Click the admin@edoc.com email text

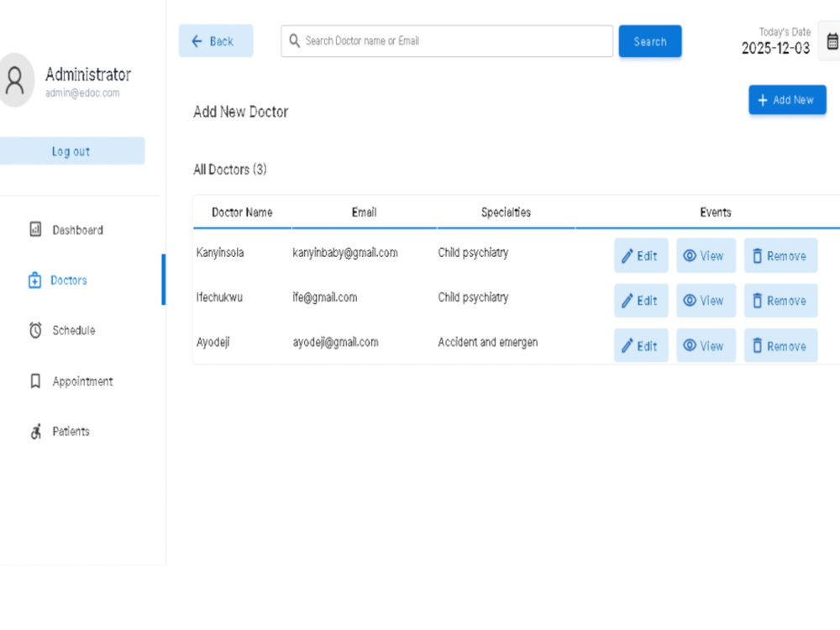click(x=82, y=92)
